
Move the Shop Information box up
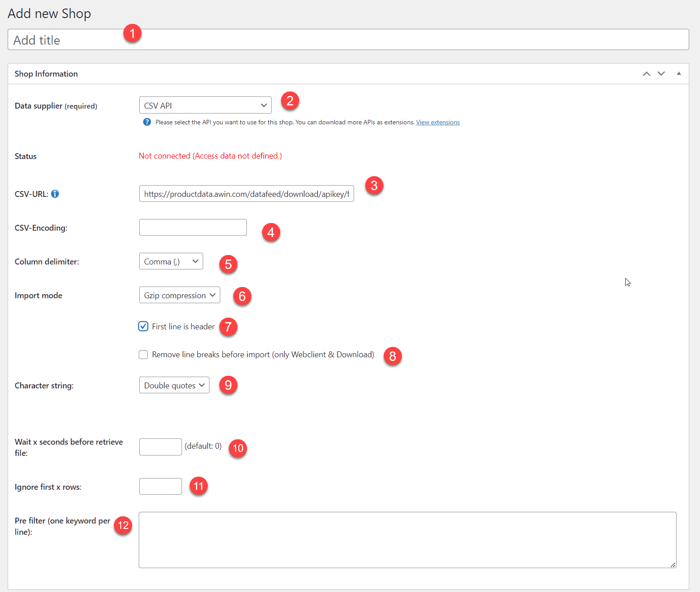click(x=646, y=73)
